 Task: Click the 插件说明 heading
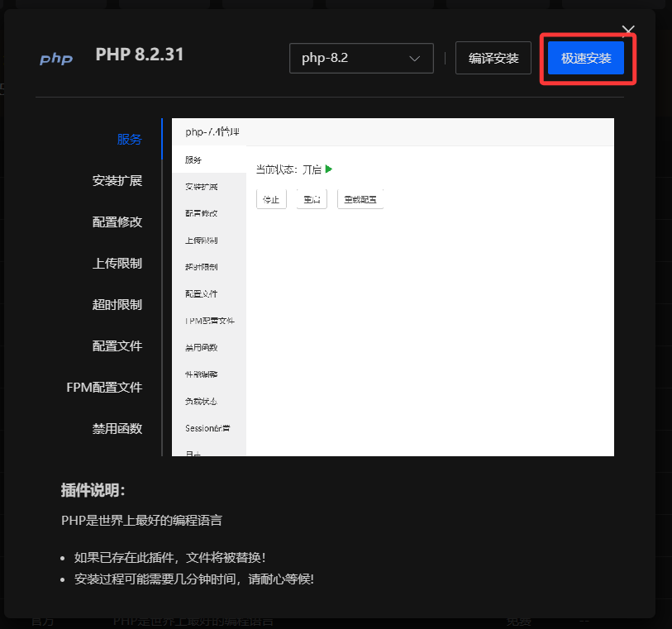pyautogui.click(x=93, y=490)
